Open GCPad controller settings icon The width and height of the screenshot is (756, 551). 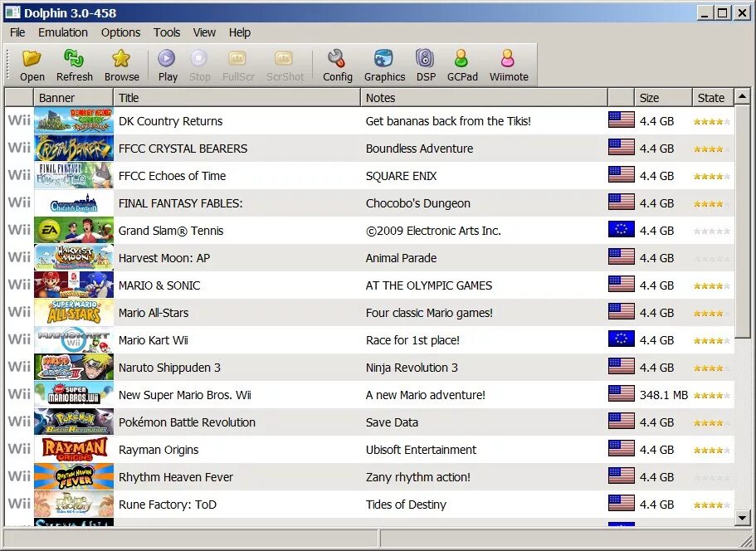(x=461, y=59)
